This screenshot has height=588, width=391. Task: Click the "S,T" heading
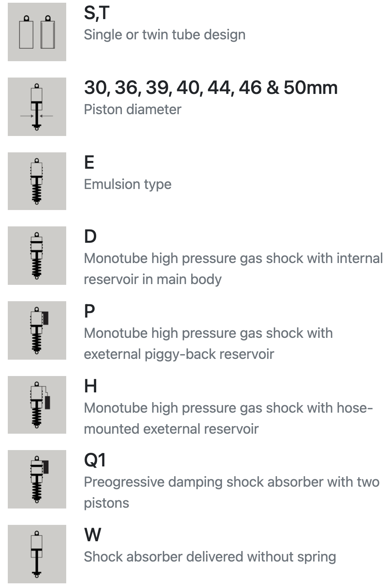point(97,13)
